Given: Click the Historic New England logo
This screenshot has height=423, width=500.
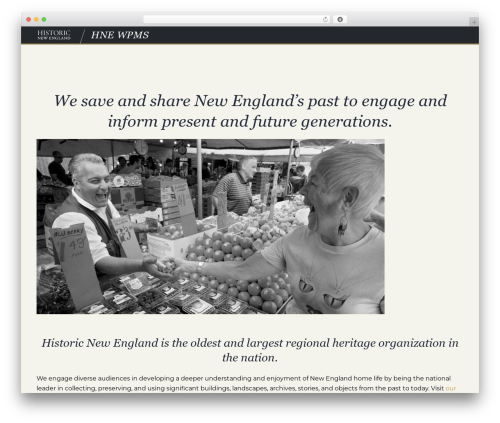Looking at the screenshot, I should (54, 35).
